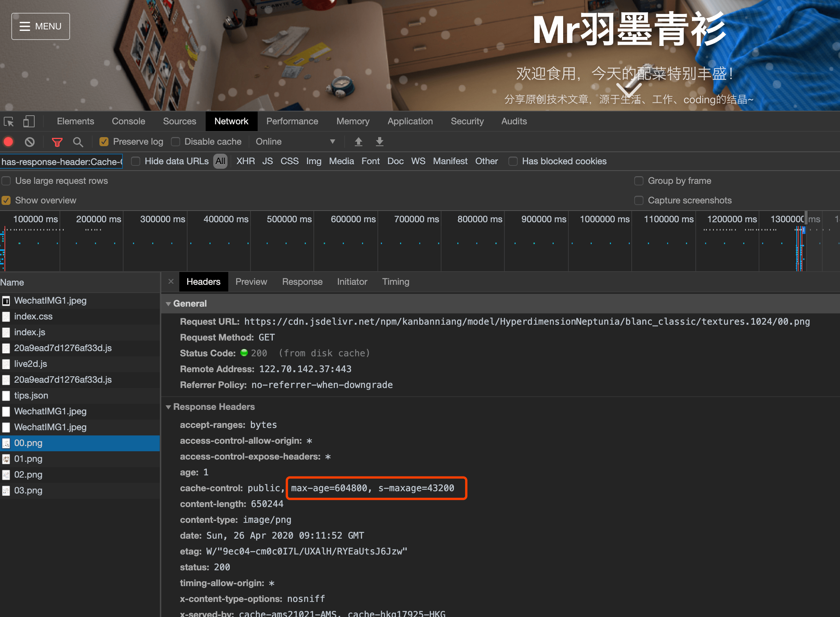Toggle the device toolbar

click(x=29, y=121)
